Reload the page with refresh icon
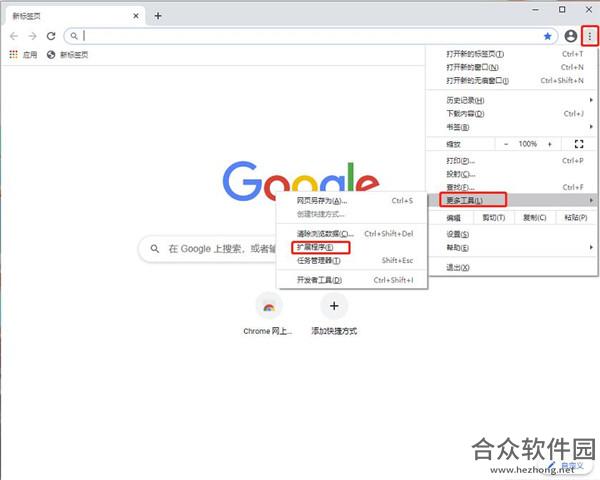Image resolution: width=600 pixels, height=480 pixels. 51,36
